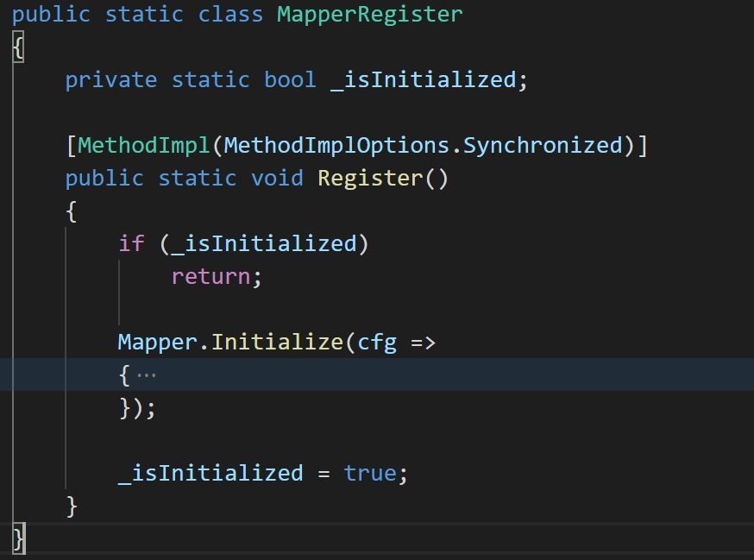Click 'public' on the class declaration line
Viewport: 754px width, 560px height.
51,14
